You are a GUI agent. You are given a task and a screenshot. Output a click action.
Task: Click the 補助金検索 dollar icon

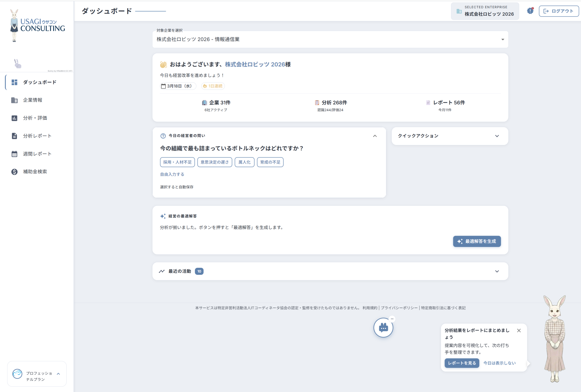15,172
